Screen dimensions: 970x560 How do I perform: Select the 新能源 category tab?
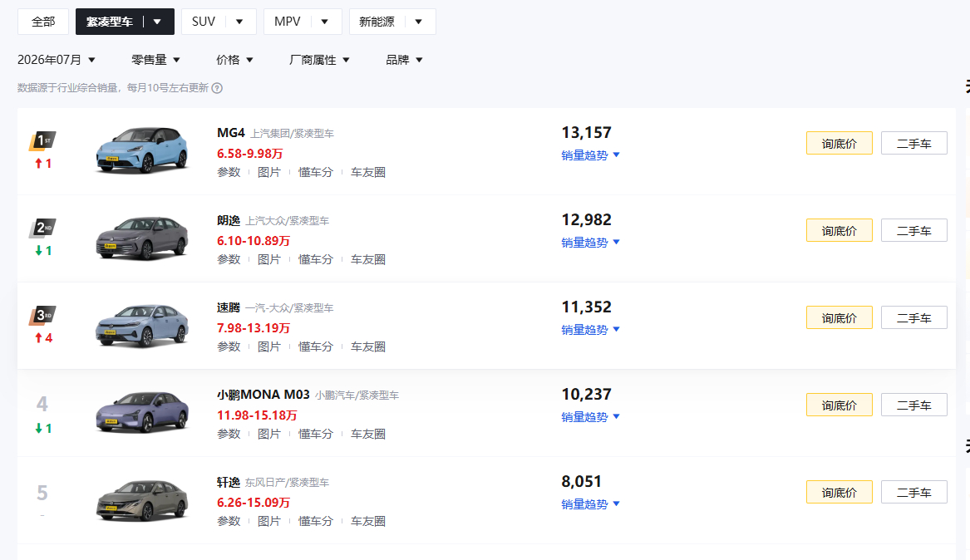click(377, 22)
